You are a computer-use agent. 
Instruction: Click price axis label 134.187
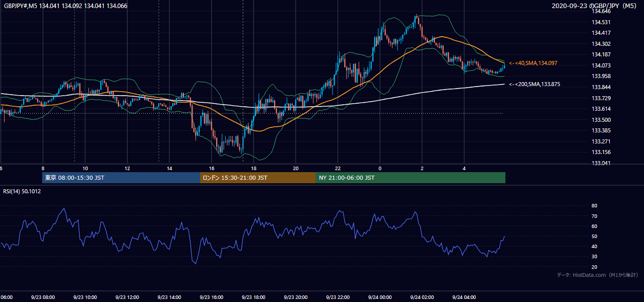coord(601,54)
